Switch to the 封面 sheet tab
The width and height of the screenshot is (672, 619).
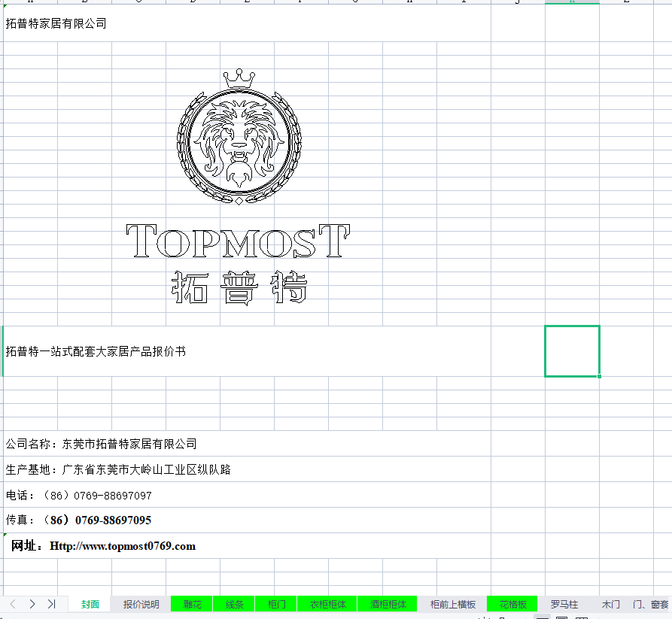click(x=90, y=604)
